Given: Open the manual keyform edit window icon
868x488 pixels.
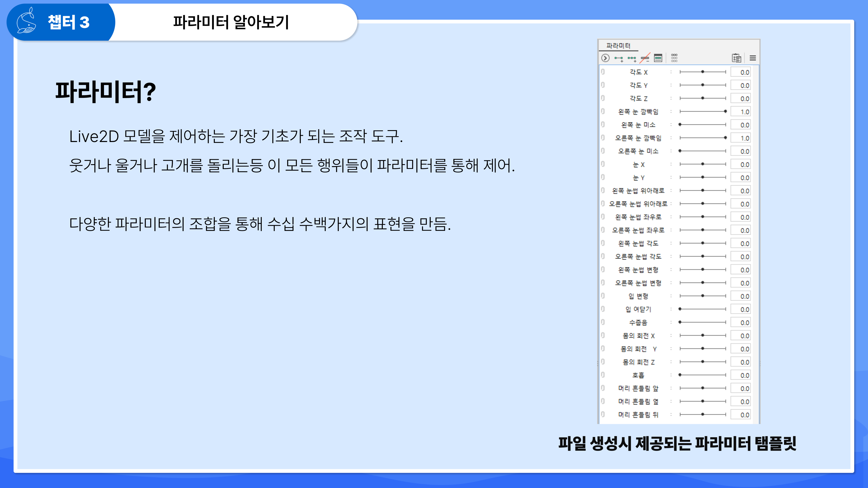Looking at the screenshot, I should [658, 58].
